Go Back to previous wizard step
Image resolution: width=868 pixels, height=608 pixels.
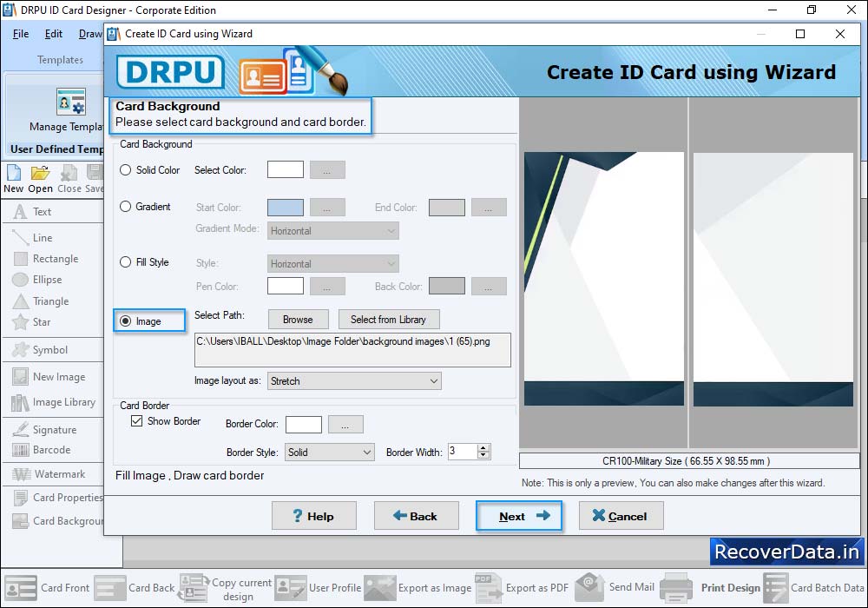417,516
